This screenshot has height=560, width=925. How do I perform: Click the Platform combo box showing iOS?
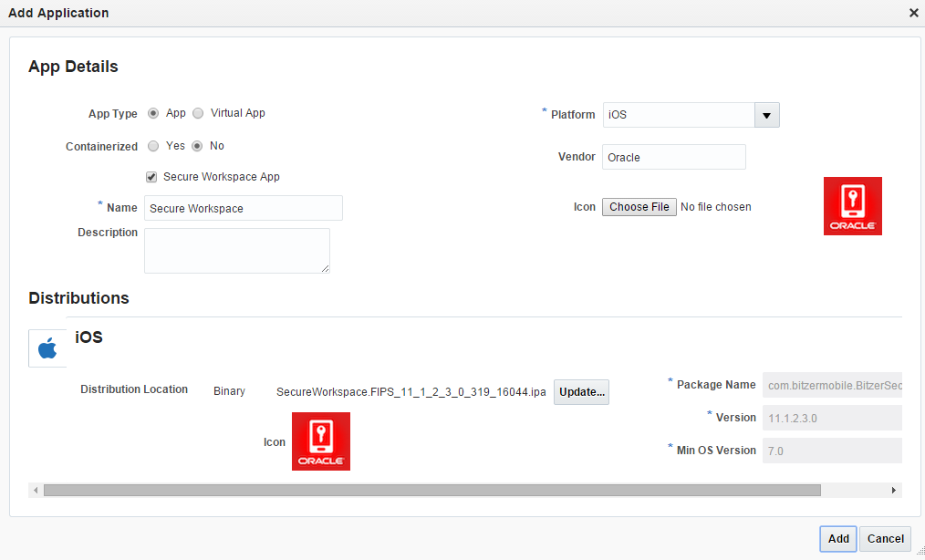pyautogui.click(x=691, y=115)
